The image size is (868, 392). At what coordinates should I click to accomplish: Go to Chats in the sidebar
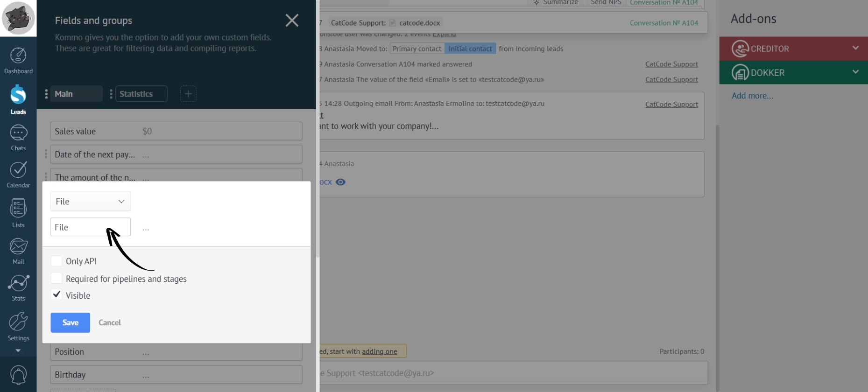tap(18, 138)
